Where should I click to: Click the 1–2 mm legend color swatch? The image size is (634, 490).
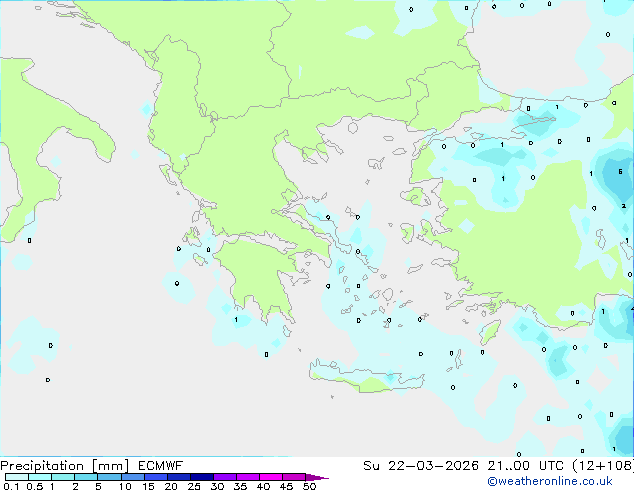click(63, 477)
